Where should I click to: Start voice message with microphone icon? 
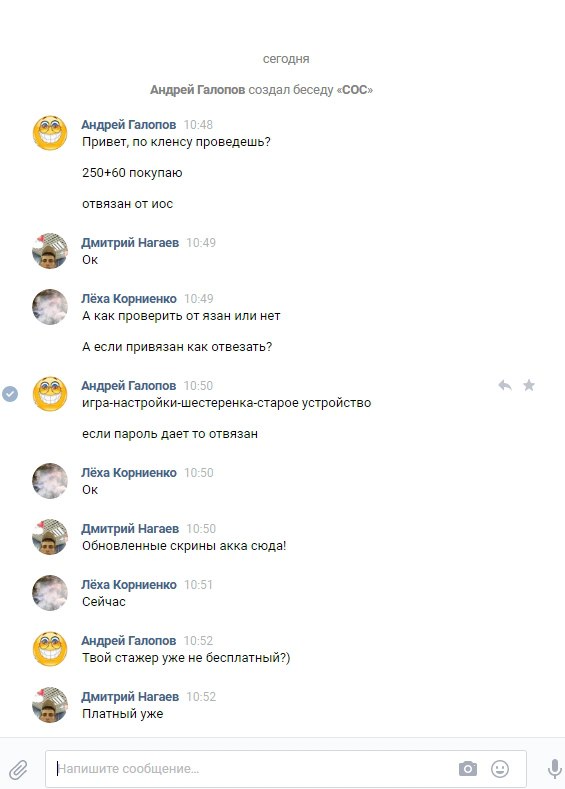(554, 769)
